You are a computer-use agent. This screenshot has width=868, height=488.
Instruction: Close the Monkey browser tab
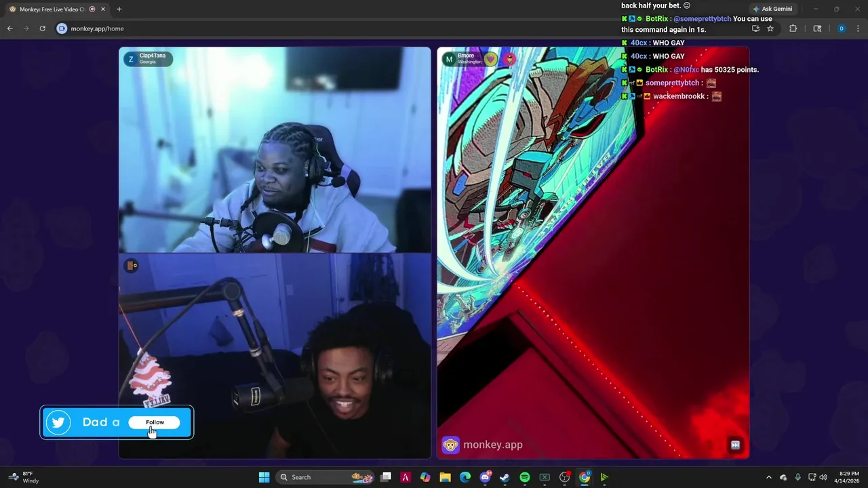(103, 9)
